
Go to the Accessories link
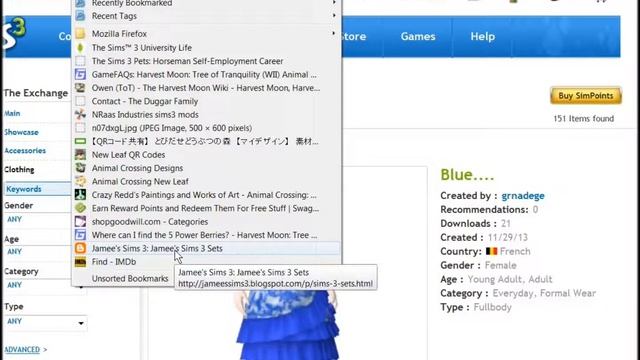pyautogui.click(x=25, y=151)
